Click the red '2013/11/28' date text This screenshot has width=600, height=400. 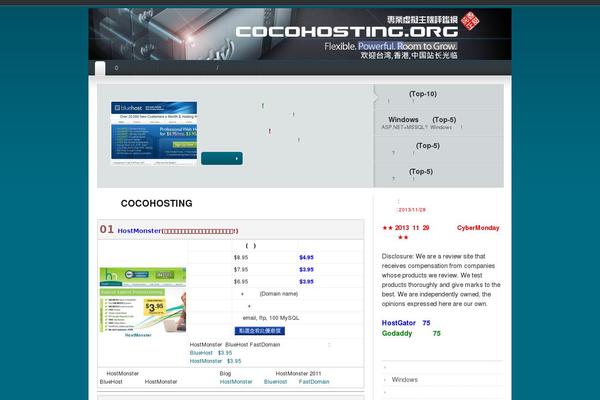pyautogui.click(x=412, y=210)
